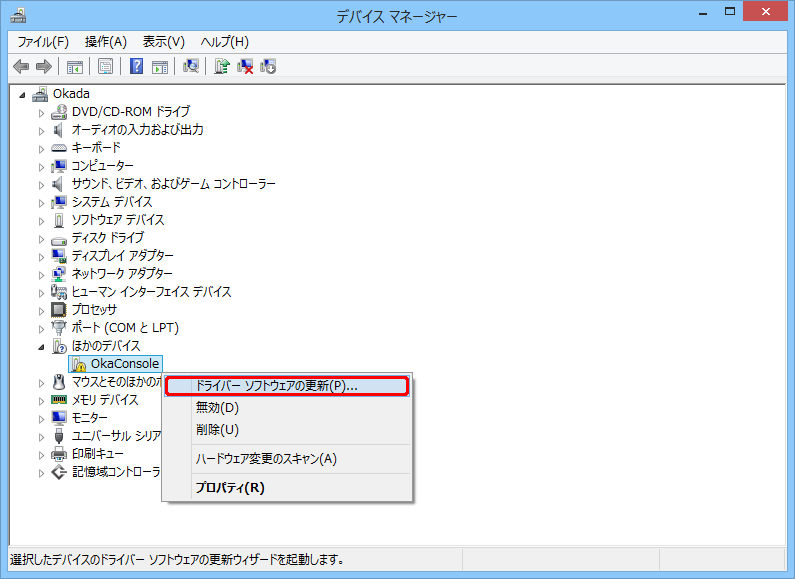Screen dimensions: 795x579
Task: Click the Uninstall device icon with red X
Action: pos(245,66)
